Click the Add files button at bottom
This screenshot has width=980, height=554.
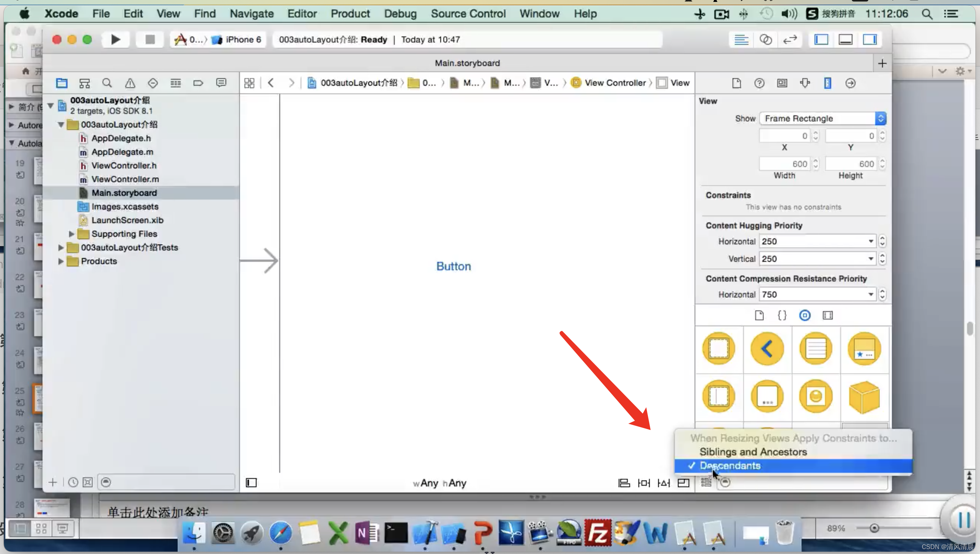52,482
